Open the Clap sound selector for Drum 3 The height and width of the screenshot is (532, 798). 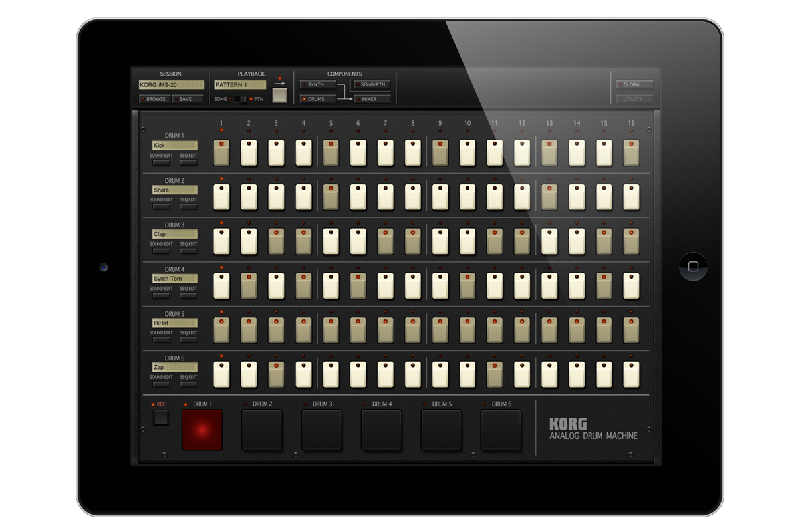coord(175,234)
